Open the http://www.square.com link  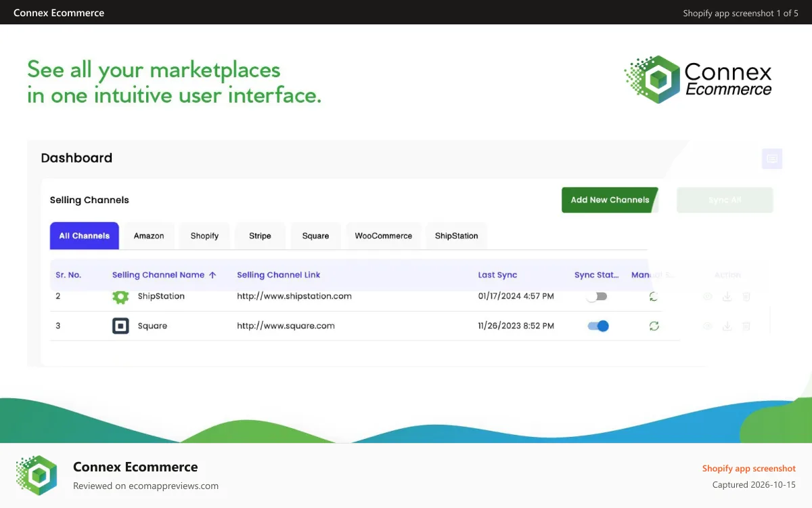pos(286,326)
